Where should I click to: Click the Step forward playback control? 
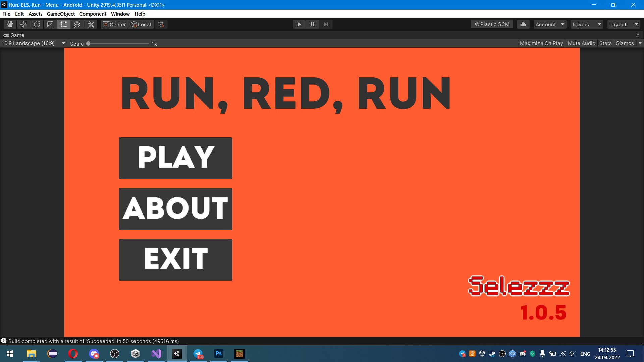[326, 24]
